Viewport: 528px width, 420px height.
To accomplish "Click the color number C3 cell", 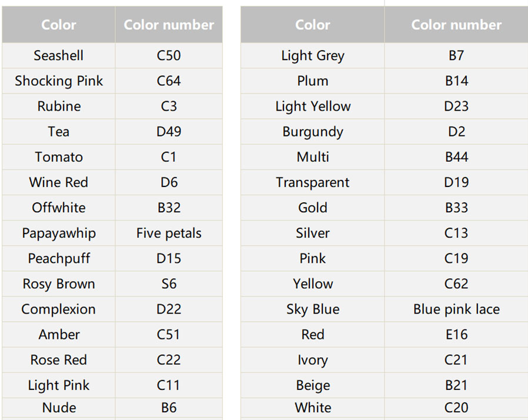I will pos(169,106).
